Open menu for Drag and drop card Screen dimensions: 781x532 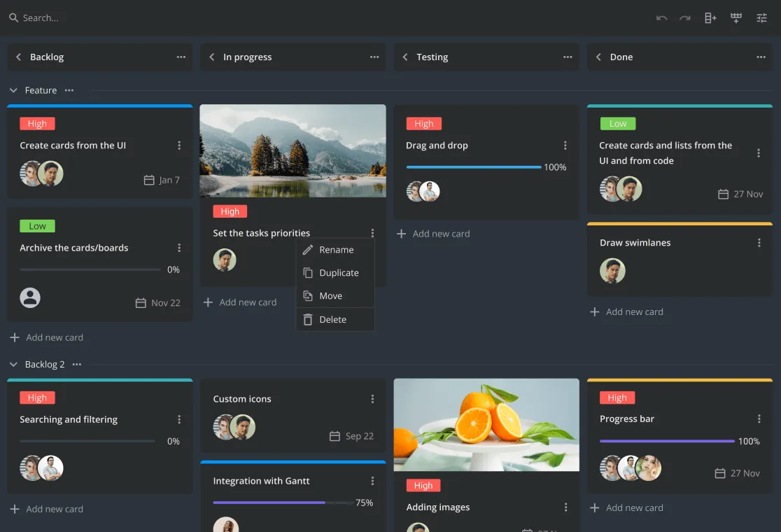point(565,146)
